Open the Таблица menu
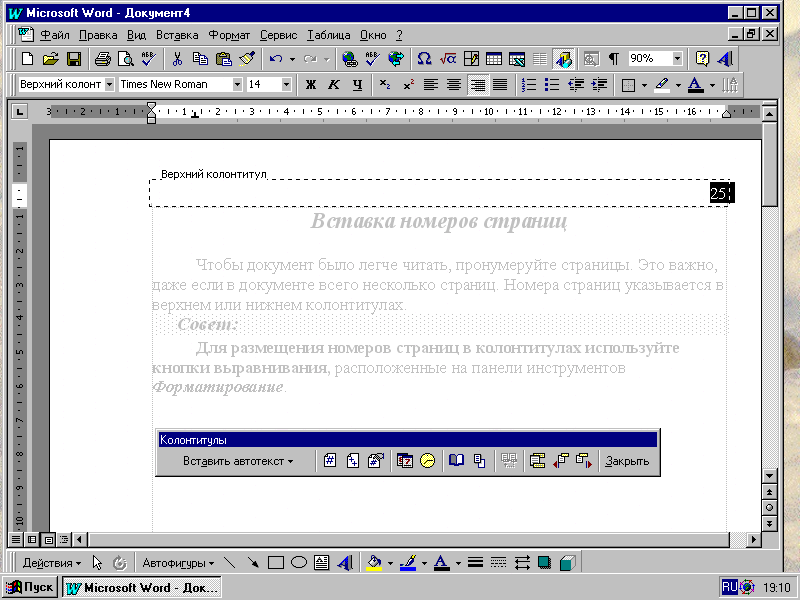The image size is (800, 600). point(329,35)
